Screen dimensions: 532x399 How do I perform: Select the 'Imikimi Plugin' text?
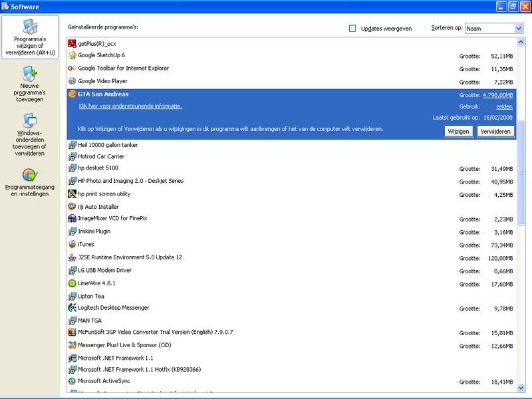[94, 231]
